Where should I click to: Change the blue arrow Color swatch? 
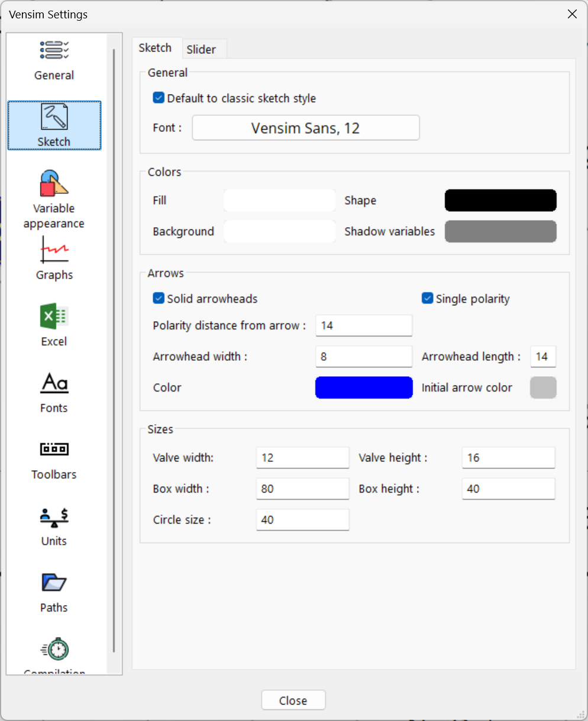click(x=364, y=387)
